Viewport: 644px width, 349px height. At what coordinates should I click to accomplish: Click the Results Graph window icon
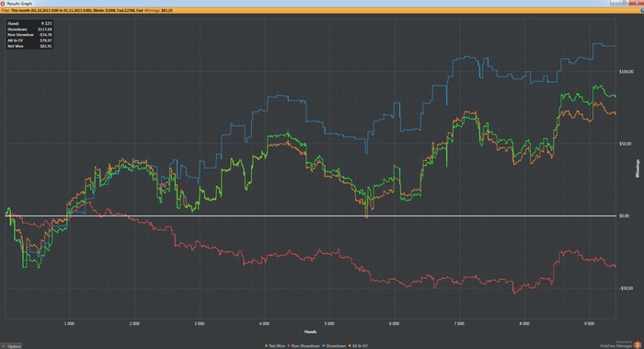(x=3, y=4)
